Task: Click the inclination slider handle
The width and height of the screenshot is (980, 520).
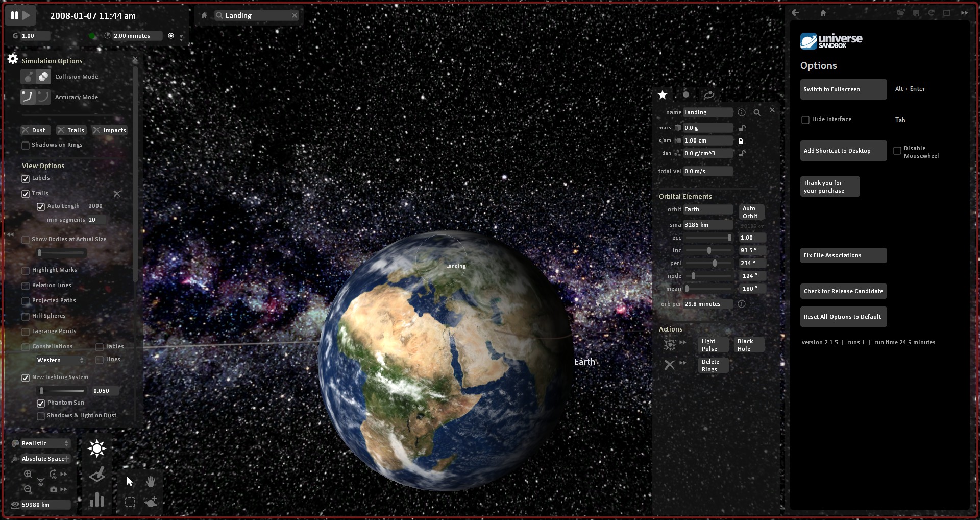Action: 709,250
